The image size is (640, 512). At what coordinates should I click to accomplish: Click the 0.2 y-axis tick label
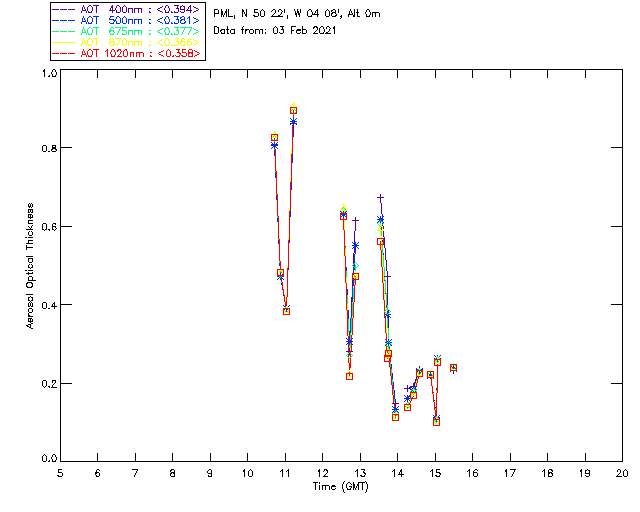(49, 384)
